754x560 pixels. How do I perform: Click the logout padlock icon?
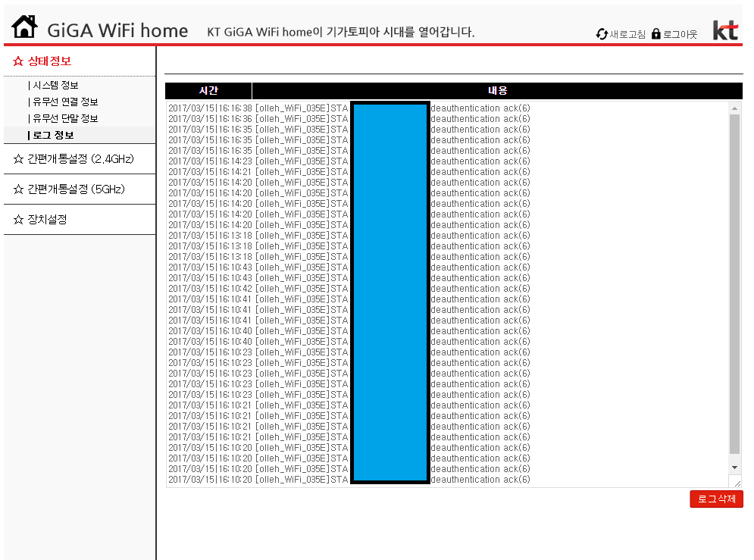[x=656, y=33]
